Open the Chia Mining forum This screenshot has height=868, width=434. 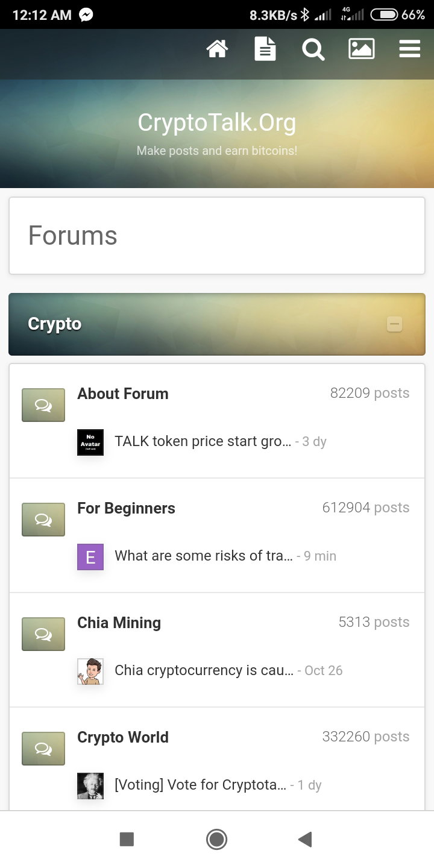pyautogui.click(x=119, y=623)
